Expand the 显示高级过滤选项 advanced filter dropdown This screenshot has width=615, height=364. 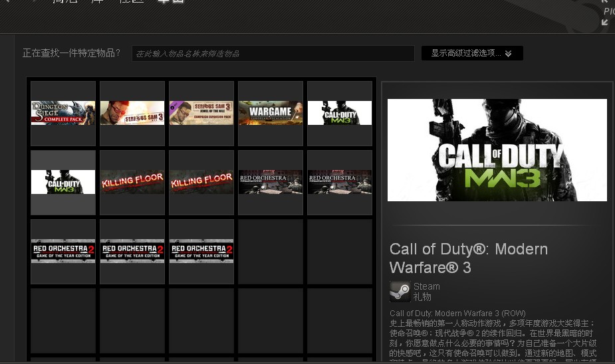point(472,53)
